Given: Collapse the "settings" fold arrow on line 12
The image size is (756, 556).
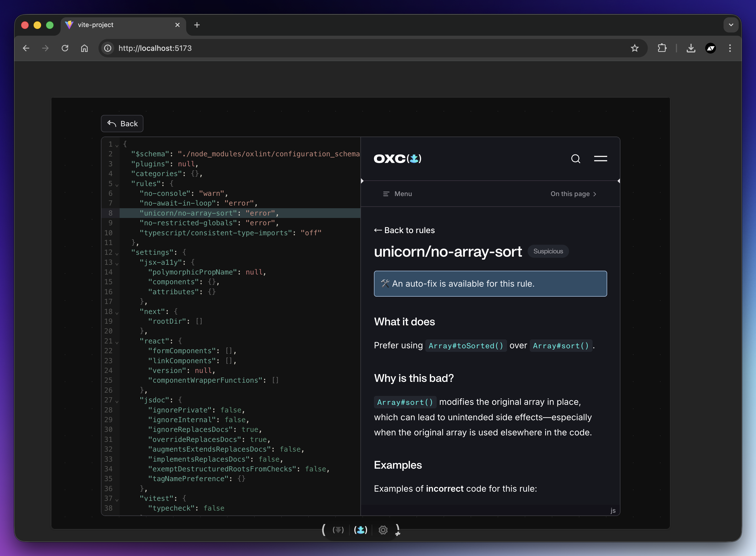Looking at the screenshot, I should point(117,253).
